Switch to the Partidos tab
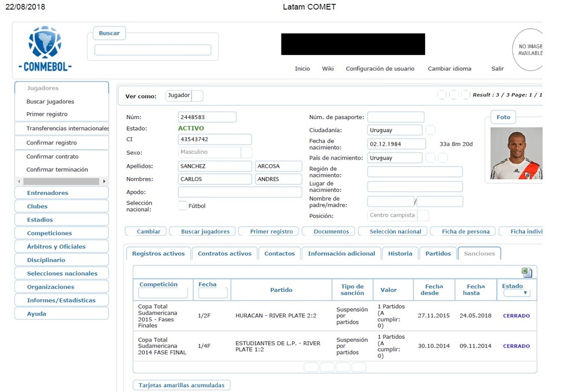 point(438,253)
